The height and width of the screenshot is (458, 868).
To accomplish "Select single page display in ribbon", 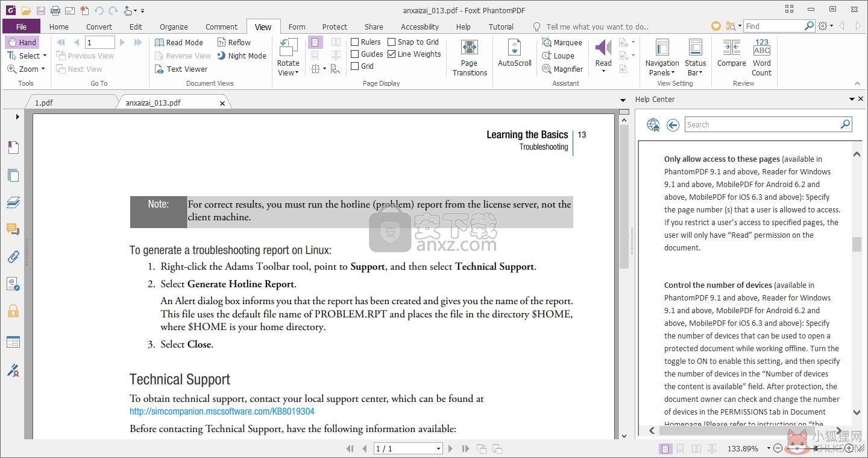I will pos(315,42).
